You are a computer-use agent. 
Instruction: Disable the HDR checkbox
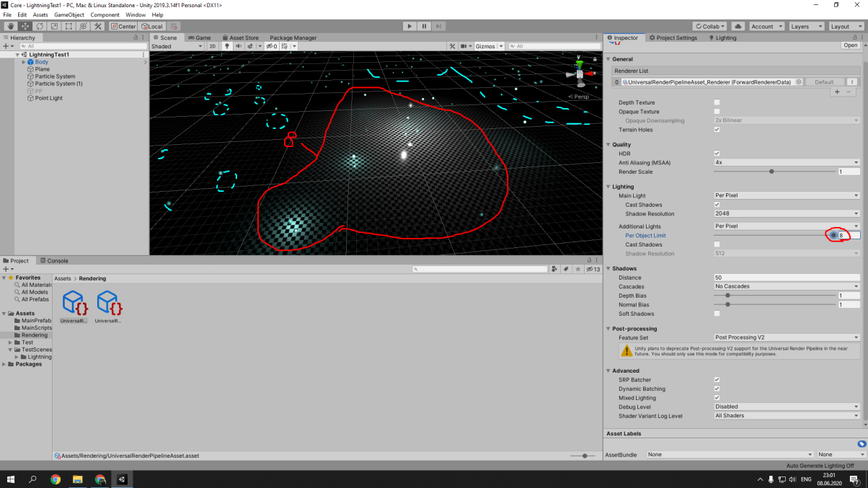tap(717, 154)
